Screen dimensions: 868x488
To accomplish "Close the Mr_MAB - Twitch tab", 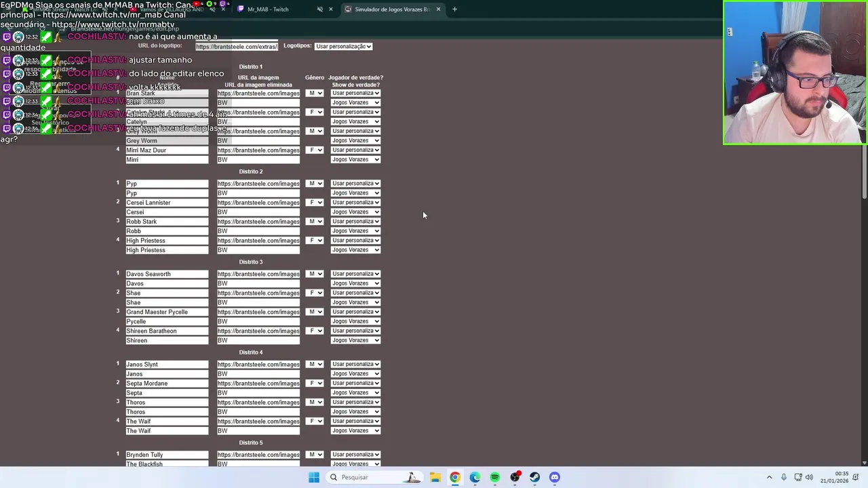I will click(x=331, y=9).
